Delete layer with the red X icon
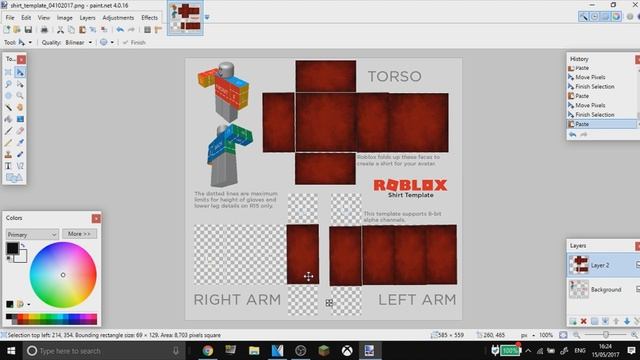Screen dimensions: 640x360 tap(584, 322)
